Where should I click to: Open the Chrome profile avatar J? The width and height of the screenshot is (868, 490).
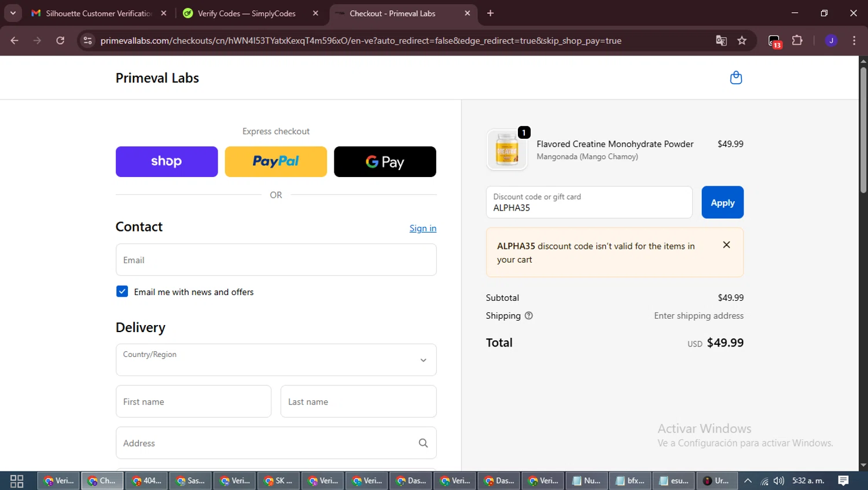(831, 40)
